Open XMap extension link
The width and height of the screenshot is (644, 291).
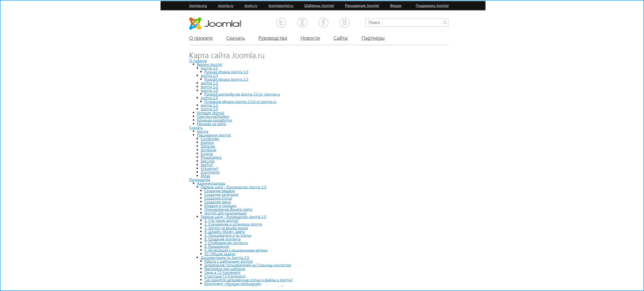click(205, 176)
